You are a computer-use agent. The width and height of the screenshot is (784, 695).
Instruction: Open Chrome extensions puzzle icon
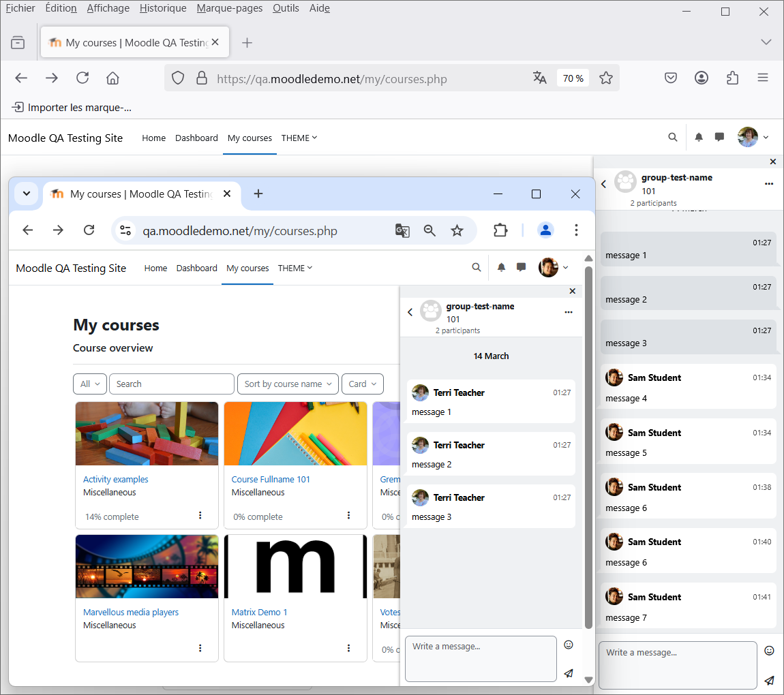[x=500, y=230]
